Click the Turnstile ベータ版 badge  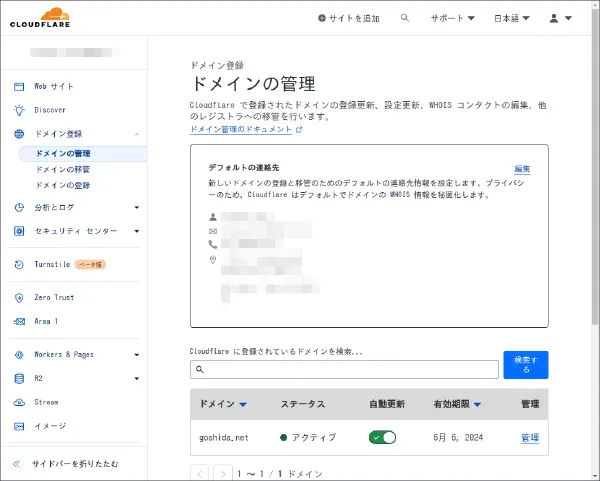90,264
